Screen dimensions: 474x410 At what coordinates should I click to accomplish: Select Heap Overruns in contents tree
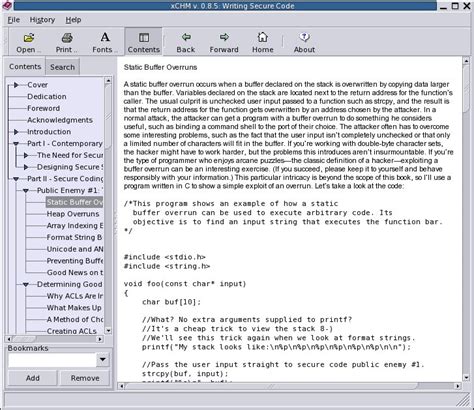point(73,214)
